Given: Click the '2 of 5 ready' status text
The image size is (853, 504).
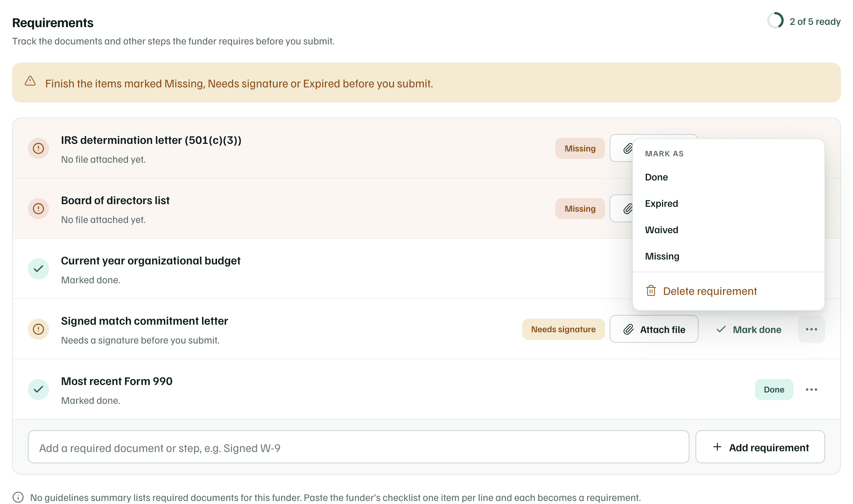Looking at the screenshot, I should (x=815, y=21).
